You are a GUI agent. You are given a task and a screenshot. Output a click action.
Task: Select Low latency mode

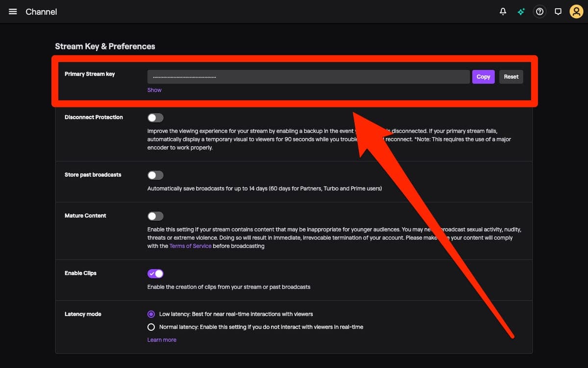[151, 314]
